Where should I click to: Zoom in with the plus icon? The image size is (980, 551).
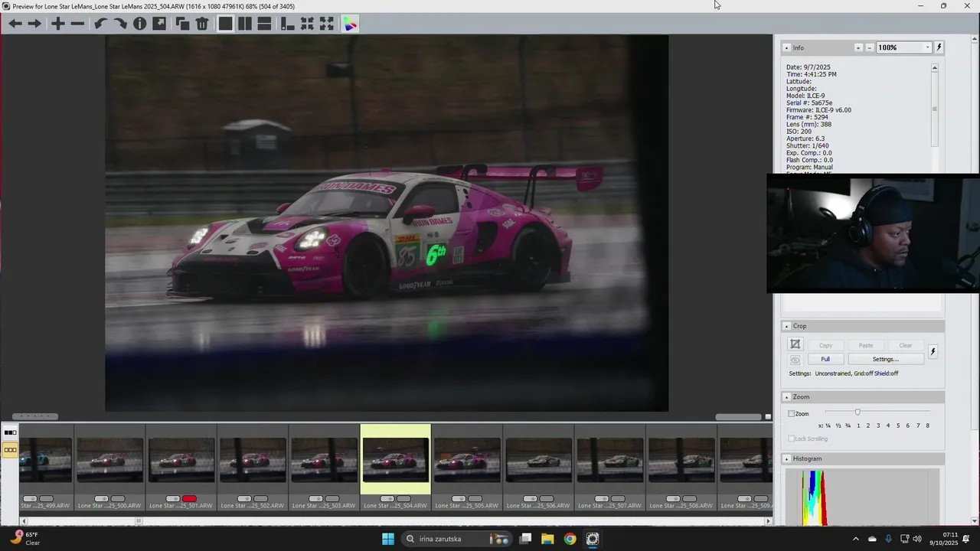point(58,24)
